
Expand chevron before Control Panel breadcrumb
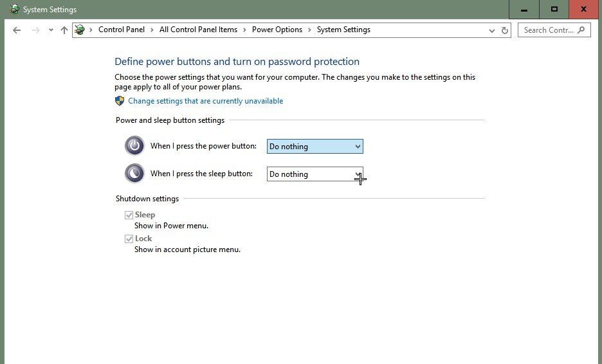91,30
